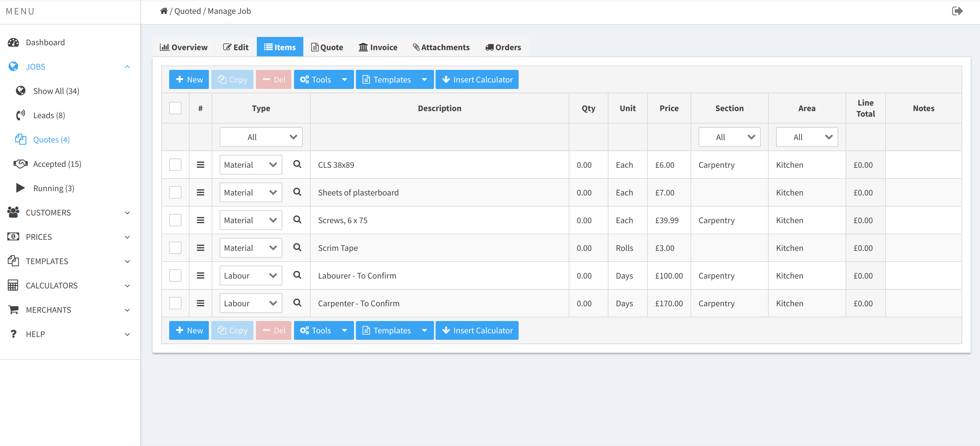Click search icon for Screws, 6 x 75 row

(x=297, y=220)
